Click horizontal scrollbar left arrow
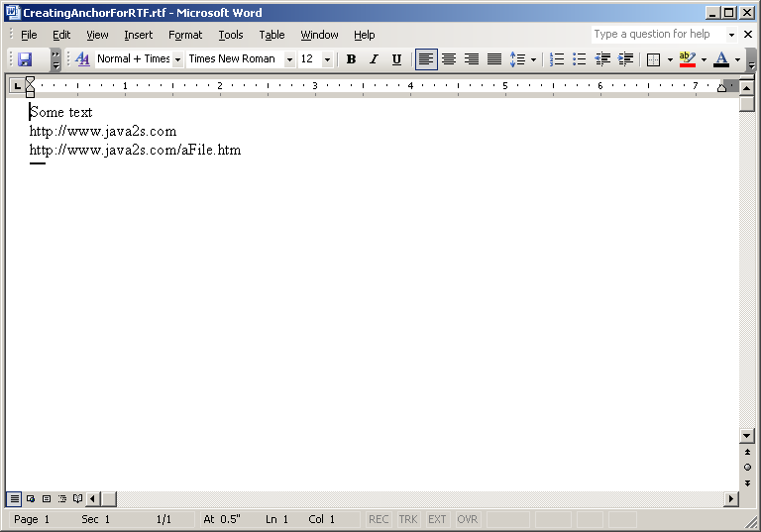Screen dimensions: 761x532 tap(92, 498)
